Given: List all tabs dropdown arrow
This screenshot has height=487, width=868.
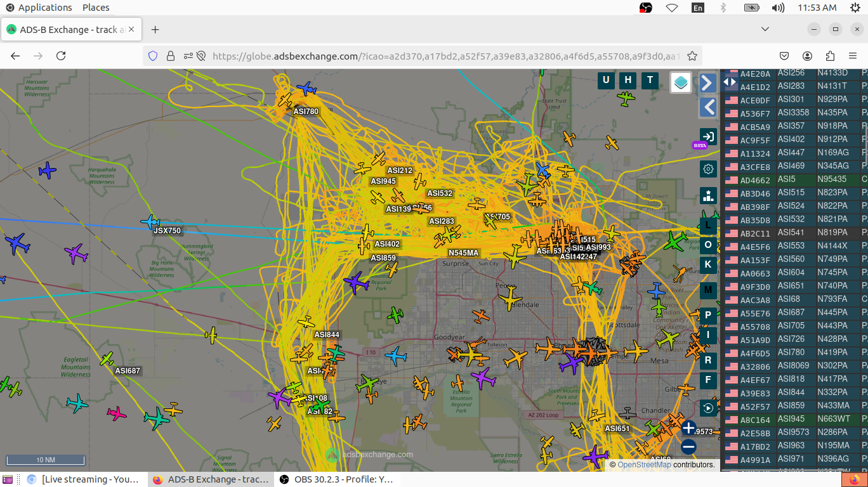Looking at the screenshot, I should (765, 29).
